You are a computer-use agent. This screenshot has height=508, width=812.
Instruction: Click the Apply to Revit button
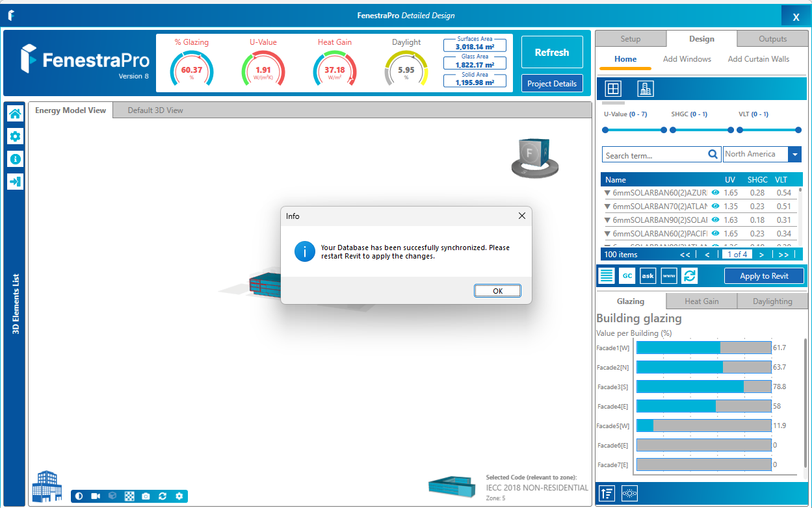[x=764, y=276]
